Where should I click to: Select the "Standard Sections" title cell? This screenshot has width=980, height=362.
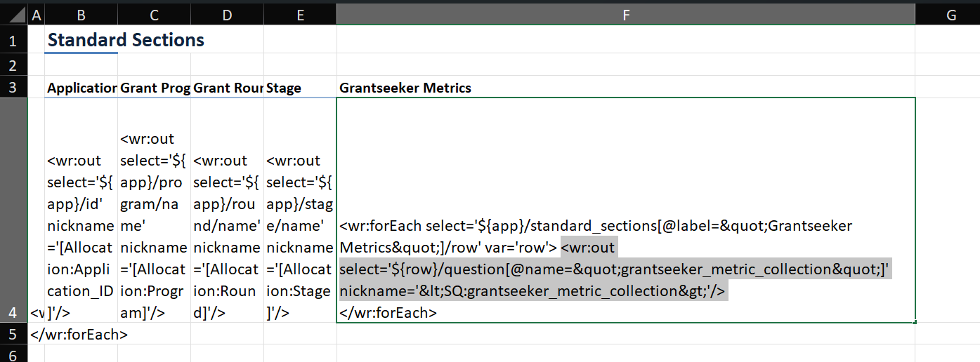[x=126, y=41]
